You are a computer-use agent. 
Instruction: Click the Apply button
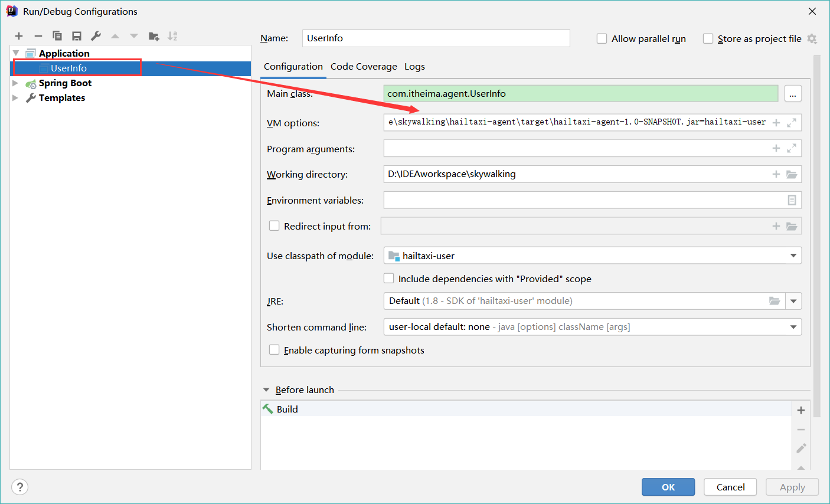792,487
